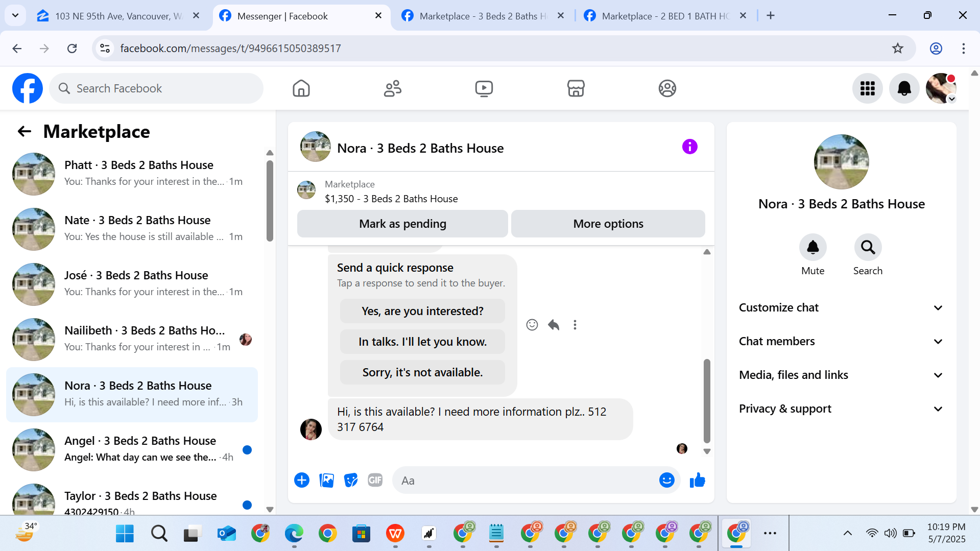Image resolution: width=980 pixels, height=551 pixels.
Task: Click the browser address bar URL
Action: tap(230, 49)
